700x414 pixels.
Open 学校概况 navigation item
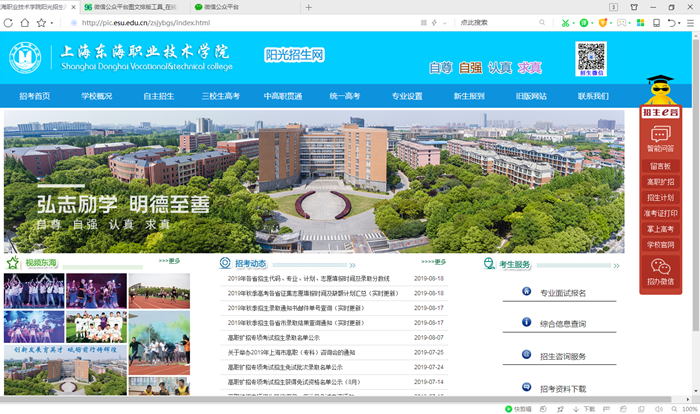96,96
